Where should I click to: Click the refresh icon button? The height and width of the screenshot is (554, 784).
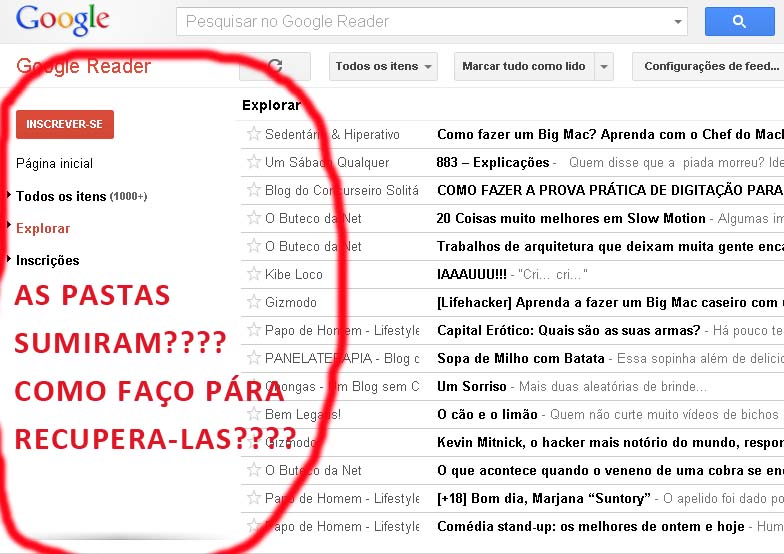(x=274, y=67)
